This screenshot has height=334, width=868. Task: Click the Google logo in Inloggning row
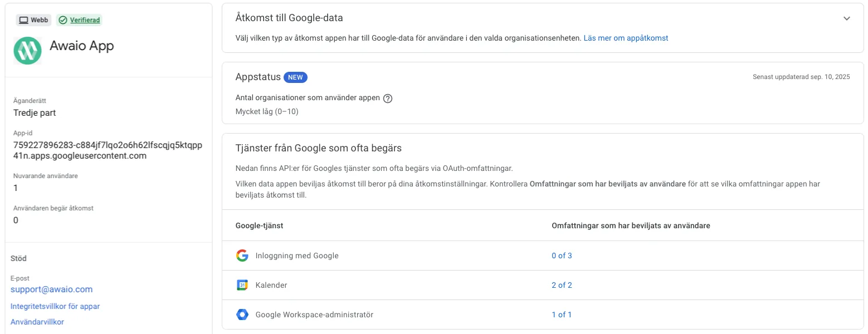click(242, 256)
